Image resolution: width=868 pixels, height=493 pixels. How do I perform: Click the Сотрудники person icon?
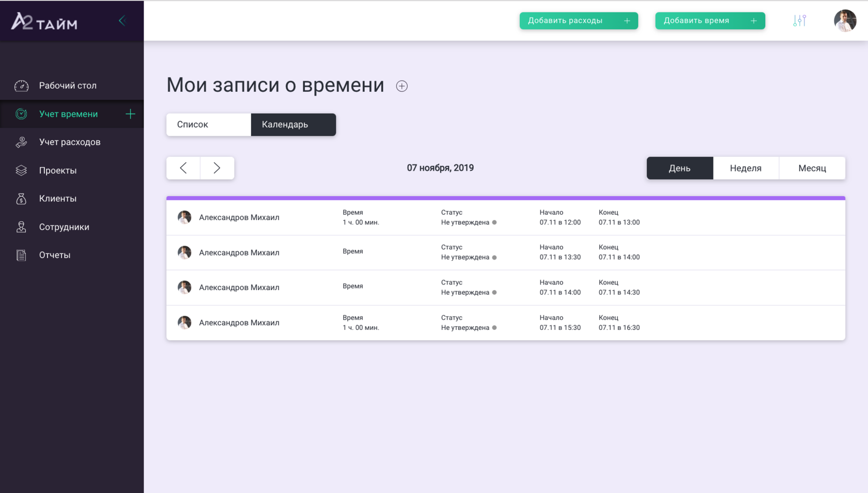[x=21, y=227]
